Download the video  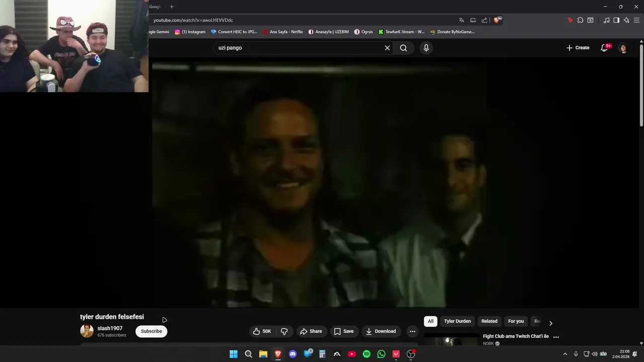tap(381, 331)
